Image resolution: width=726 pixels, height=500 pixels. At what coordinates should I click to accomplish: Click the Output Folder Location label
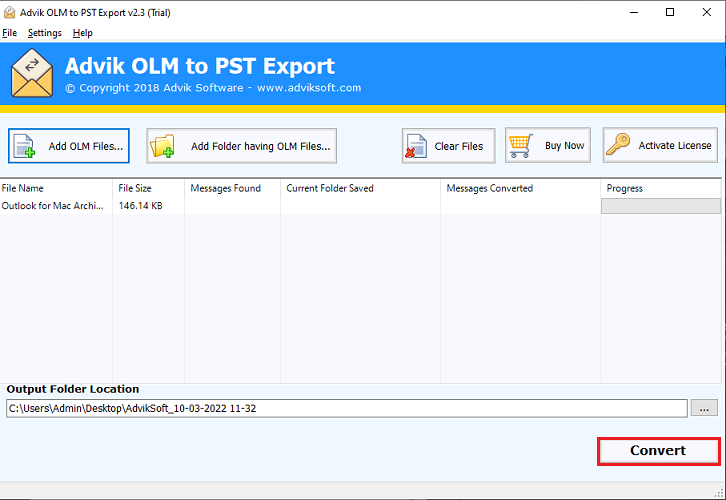tap(73, 389)
